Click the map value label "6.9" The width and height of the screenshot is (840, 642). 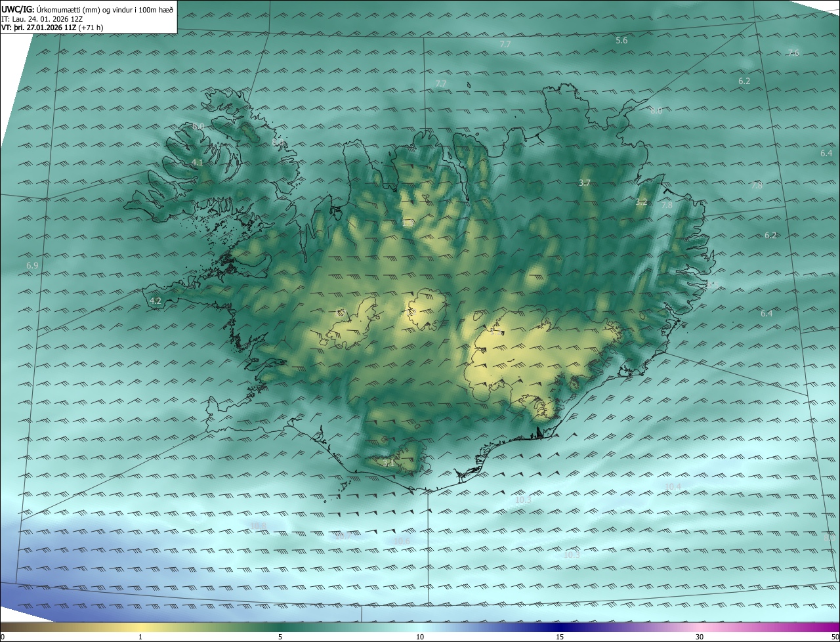tap(32, 265)
